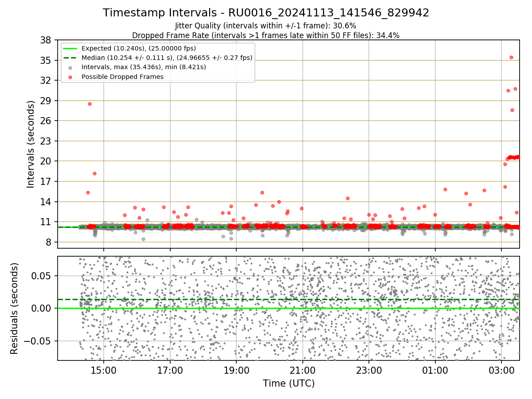The image size is (532, 399).
Task: Click the dashed green median line in the legend
Action: tap(71, 58)
